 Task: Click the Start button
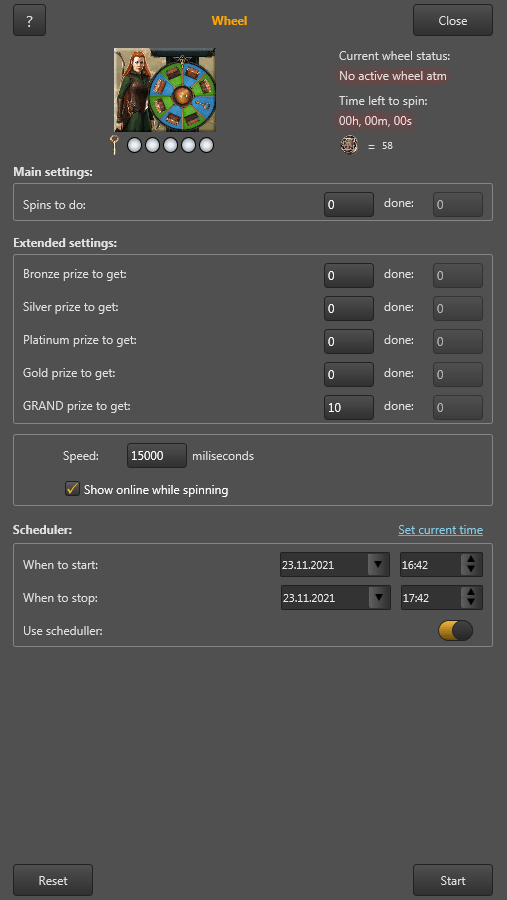(x=452, y=880)
